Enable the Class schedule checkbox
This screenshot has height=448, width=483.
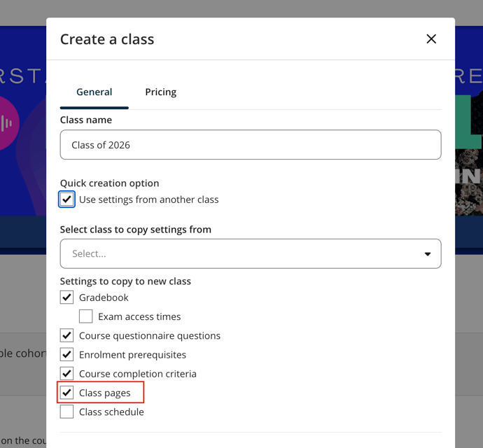pyautogui.click(x=66, y=412)
